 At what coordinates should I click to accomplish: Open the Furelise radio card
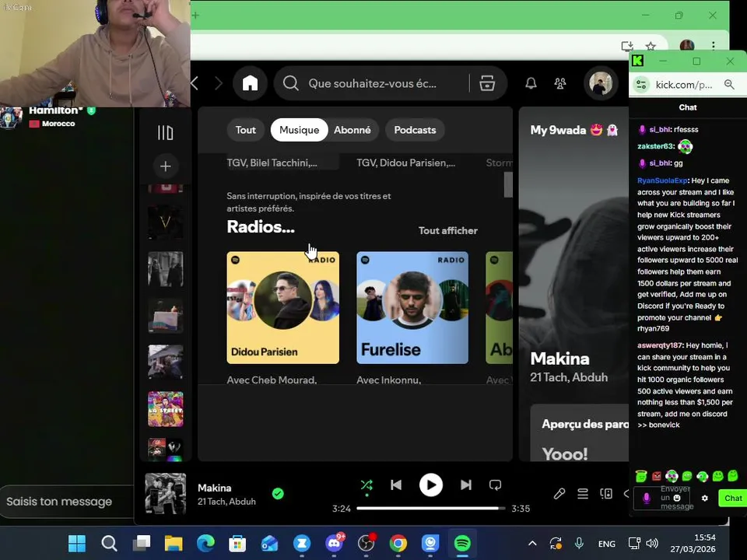(412, 308)
